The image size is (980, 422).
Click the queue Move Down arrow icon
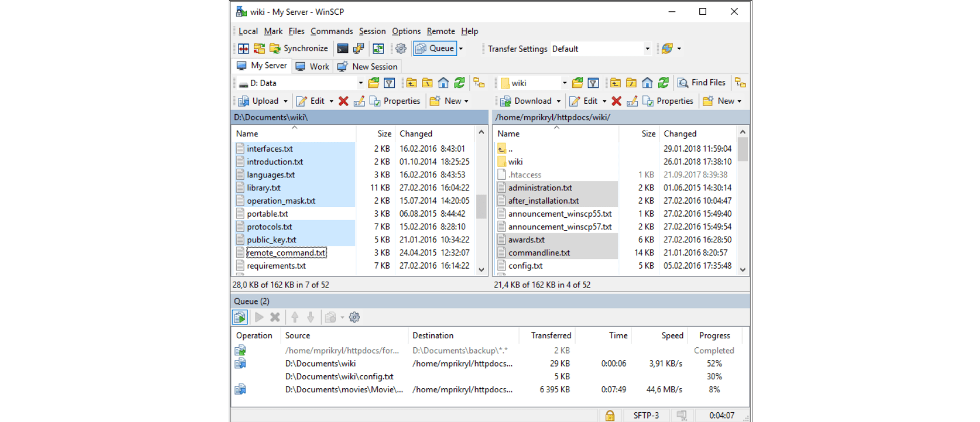pyautogui.click(x=310, y=317)
